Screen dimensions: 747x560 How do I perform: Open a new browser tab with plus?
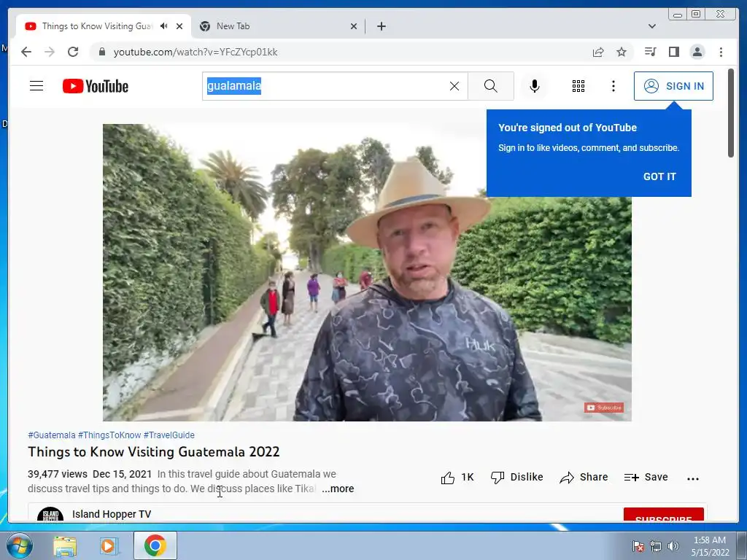click(381, 26)
